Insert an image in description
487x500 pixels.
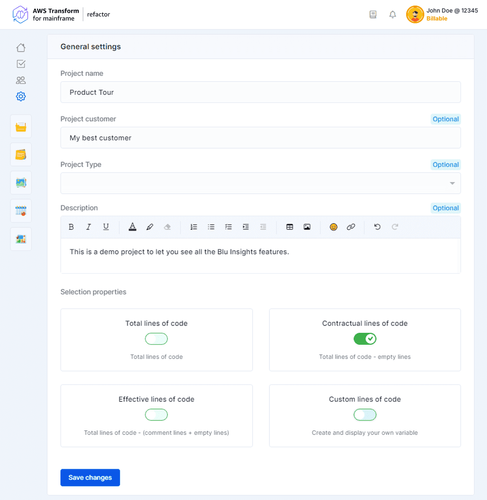point(307,227)
